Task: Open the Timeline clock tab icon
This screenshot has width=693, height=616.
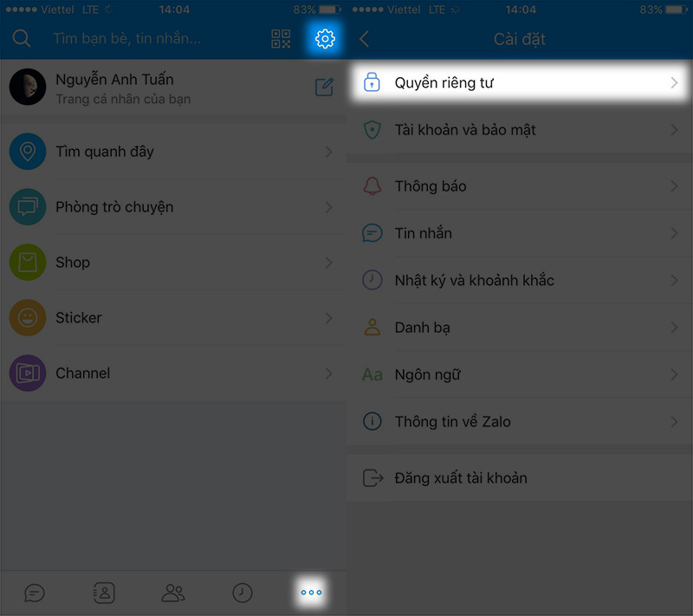Action: [x=243, y=593]
